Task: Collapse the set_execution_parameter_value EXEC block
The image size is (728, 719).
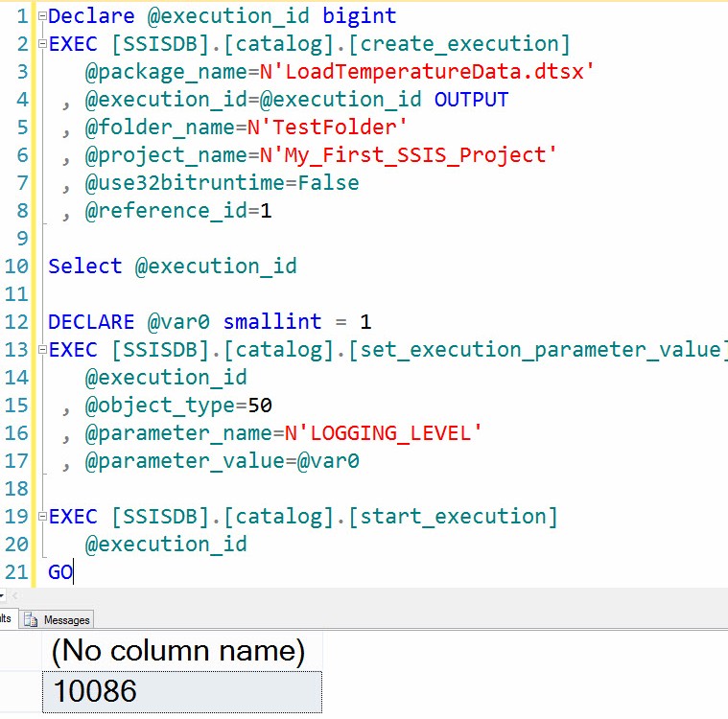Action: pyautogui.click(x=40, y=350)
